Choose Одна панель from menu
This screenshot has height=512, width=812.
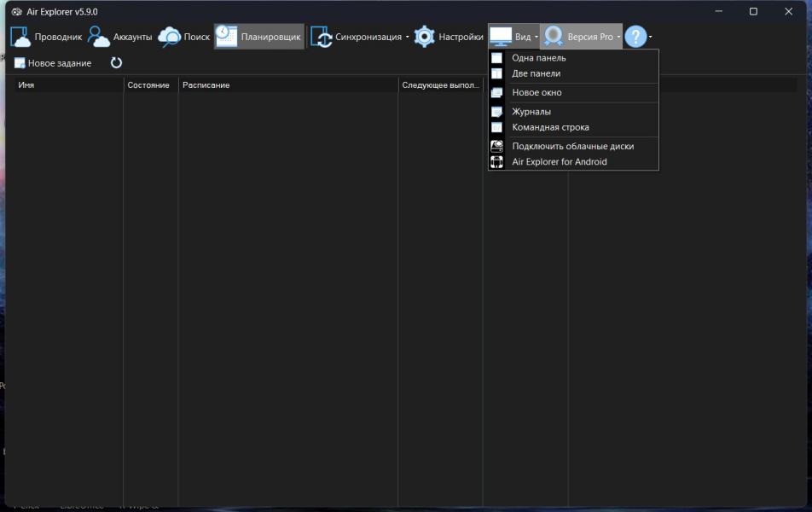pos(538,58)
